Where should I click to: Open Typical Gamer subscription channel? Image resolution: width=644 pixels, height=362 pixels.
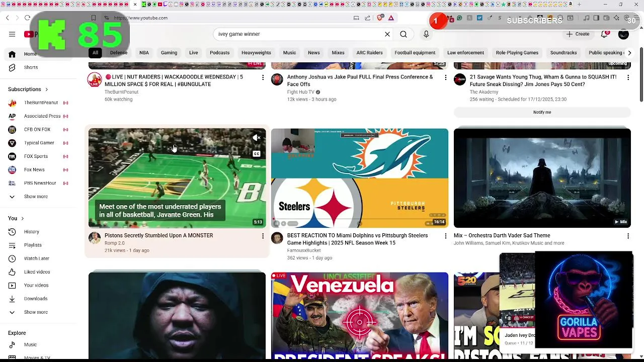tap(38, 143)
